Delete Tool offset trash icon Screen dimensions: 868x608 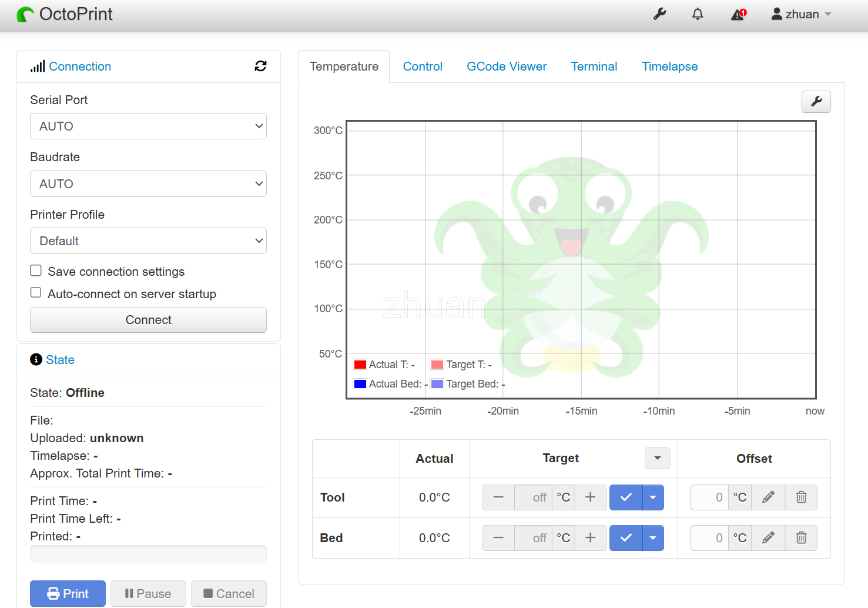pos(801,497)
